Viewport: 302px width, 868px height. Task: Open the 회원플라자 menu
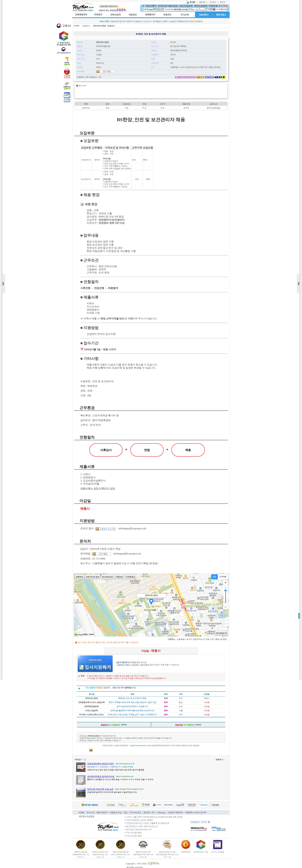pyautogui.click(x=150, y=15)
